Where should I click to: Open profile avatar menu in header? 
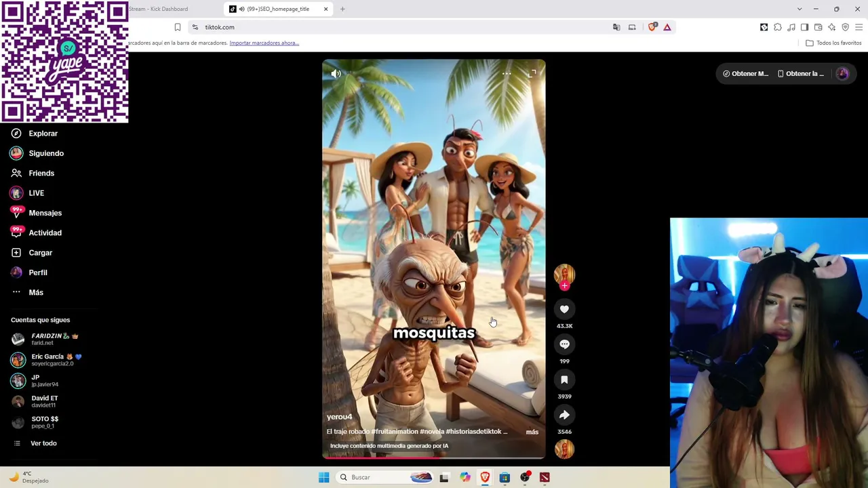(x=842, y=74)
